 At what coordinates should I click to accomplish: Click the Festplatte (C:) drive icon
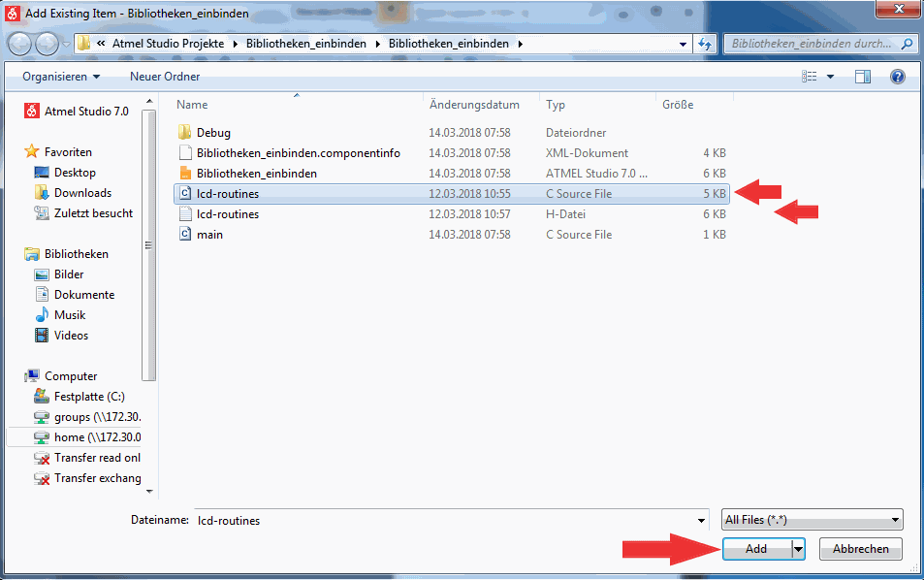click(x=42, y=397)
